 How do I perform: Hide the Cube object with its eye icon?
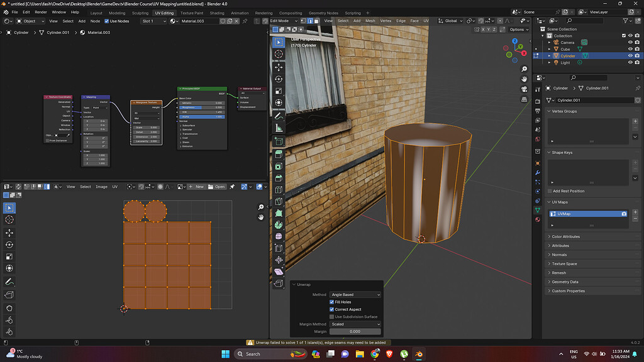(x=630, y=48)
